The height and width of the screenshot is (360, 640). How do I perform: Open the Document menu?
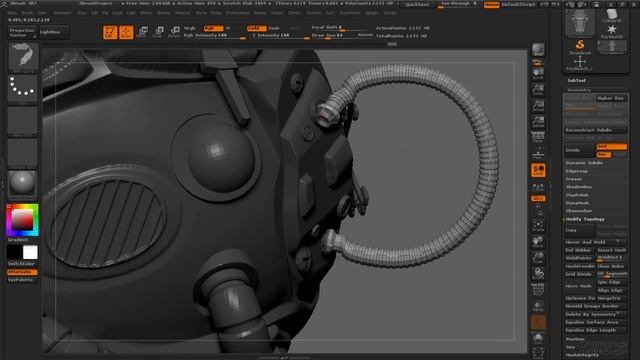62,13
